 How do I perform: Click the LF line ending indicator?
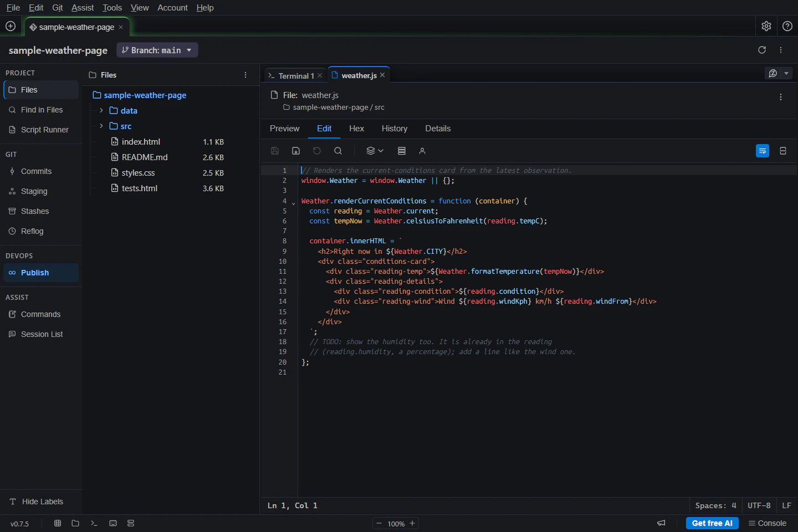point(786,505)
